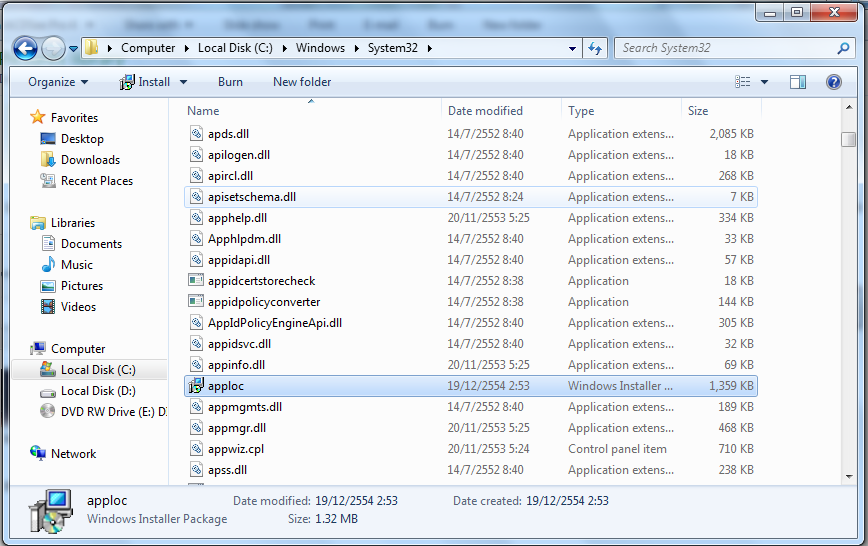Screen dimensions: 868x546
Task: Click the scroll up arrow
Action: coord(849,107)
